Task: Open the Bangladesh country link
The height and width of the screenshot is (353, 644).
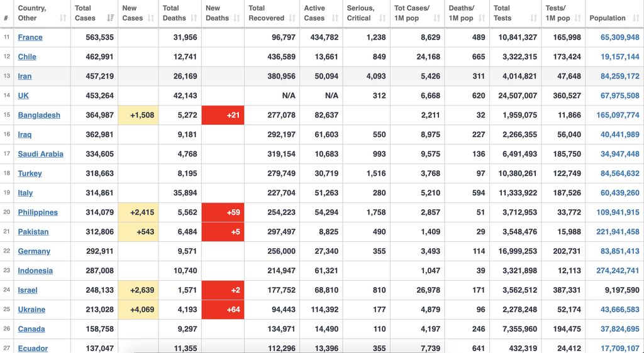Action: pyautogui.click(x=39, y=115)
